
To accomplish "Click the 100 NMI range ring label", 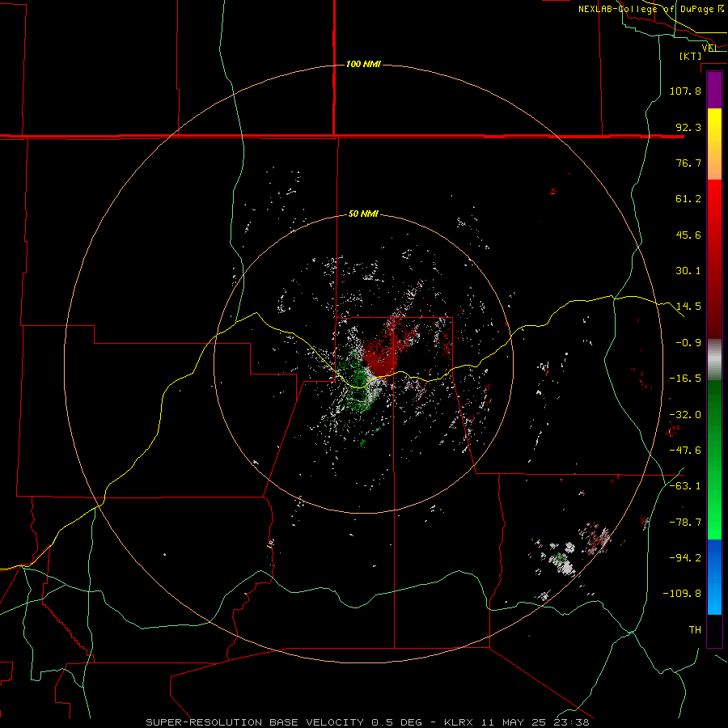I will click(x=363, y=64).
